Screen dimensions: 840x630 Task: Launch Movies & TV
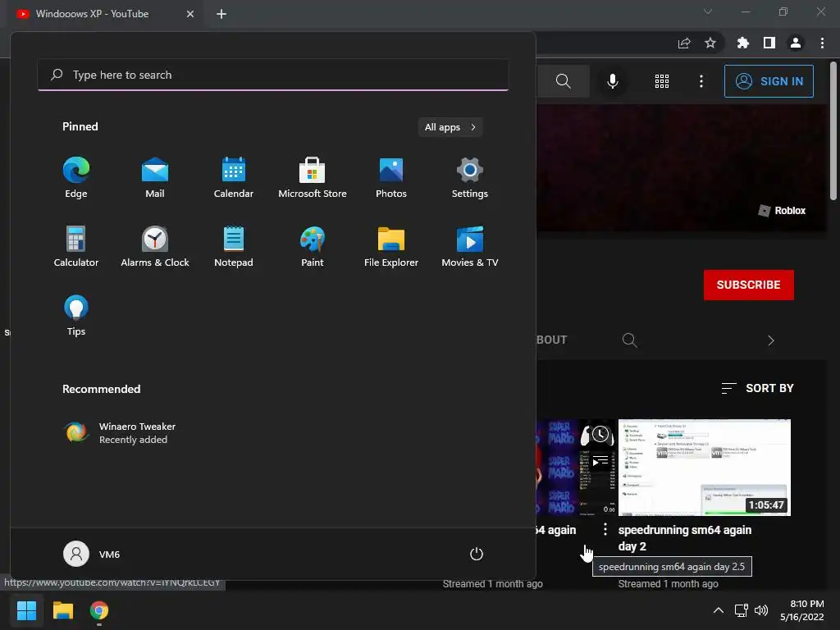pyautogui.click(x=470, y=247)
